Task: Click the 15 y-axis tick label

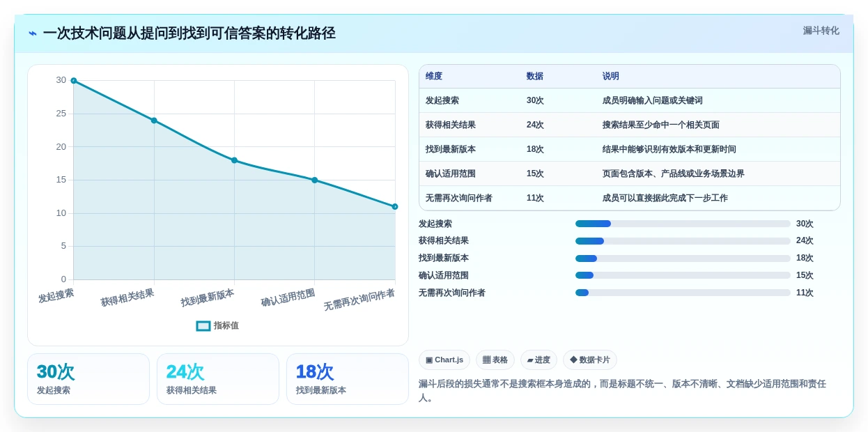Action: pos(61,180)
